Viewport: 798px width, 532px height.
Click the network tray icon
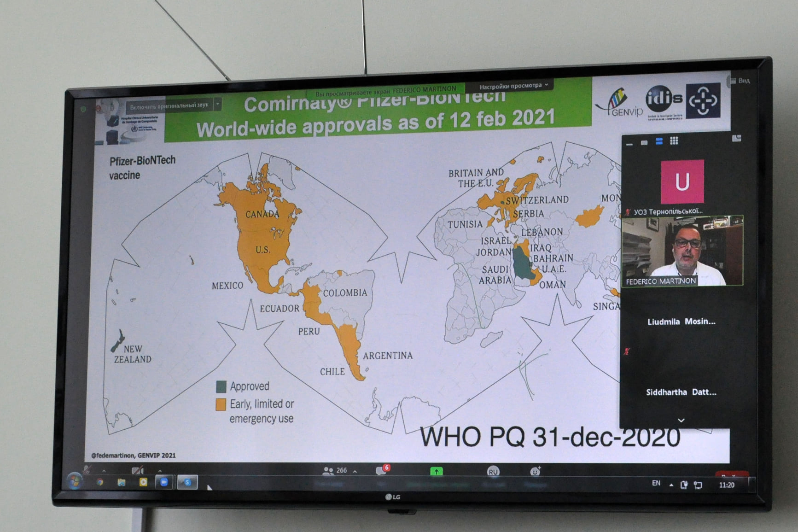[699, 485]
